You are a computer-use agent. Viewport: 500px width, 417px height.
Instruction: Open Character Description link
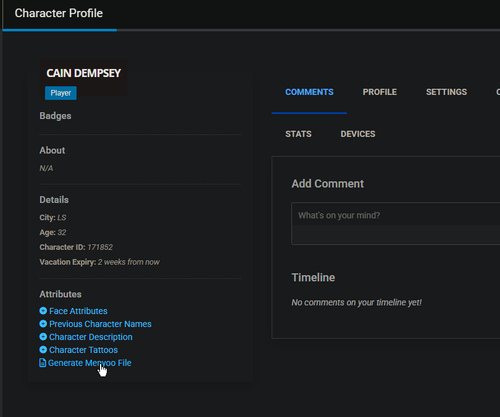[x=91, y=337]
